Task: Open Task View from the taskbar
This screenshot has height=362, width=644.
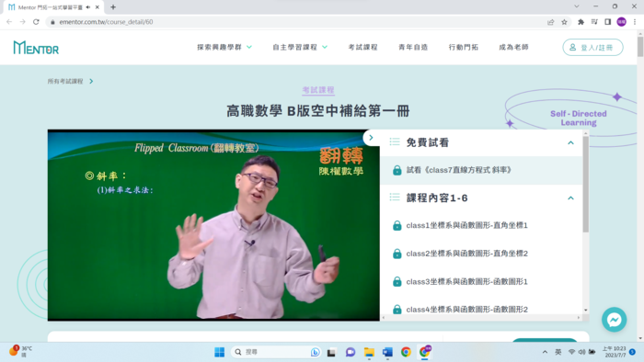Action: pyautogui.click(x=331, y=352)
